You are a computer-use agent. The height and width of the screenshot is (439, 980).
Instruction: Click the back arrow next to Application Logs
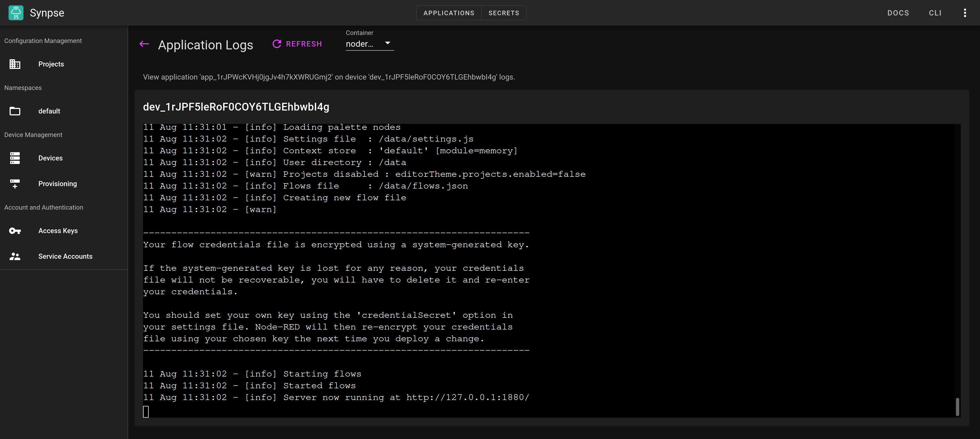point(144,44)
